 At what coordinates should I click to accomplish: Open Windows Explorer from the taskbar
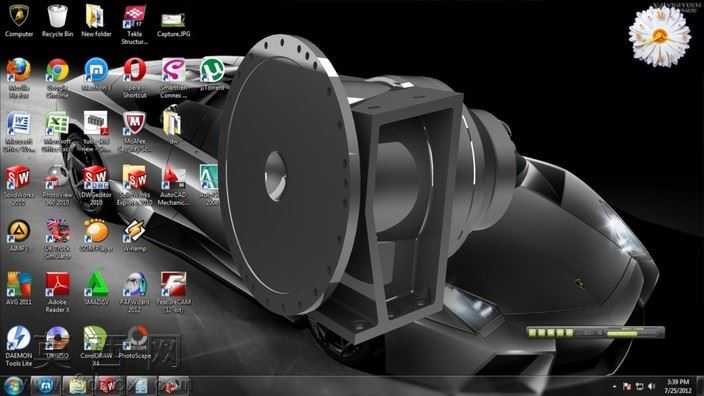click(x=78, y=386)
